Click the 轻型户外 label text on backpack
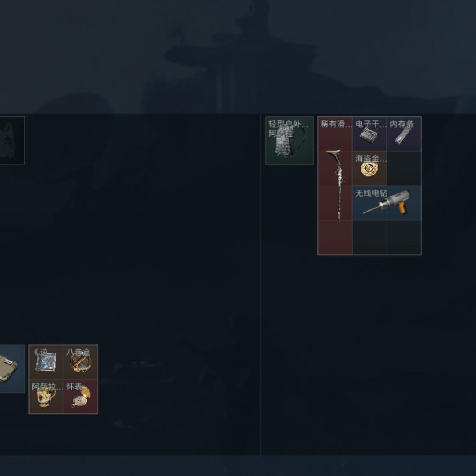 pos(288,124)
